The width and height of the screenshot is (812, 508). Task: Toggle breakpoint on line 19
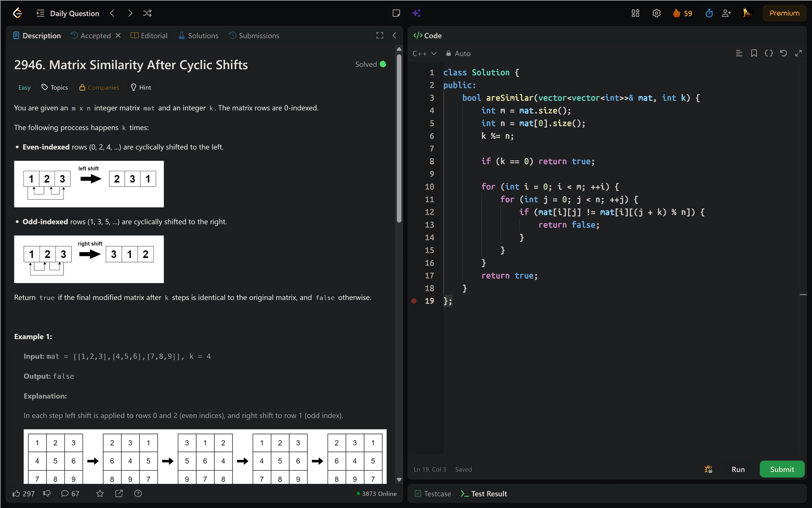click(x=414, y=301)
